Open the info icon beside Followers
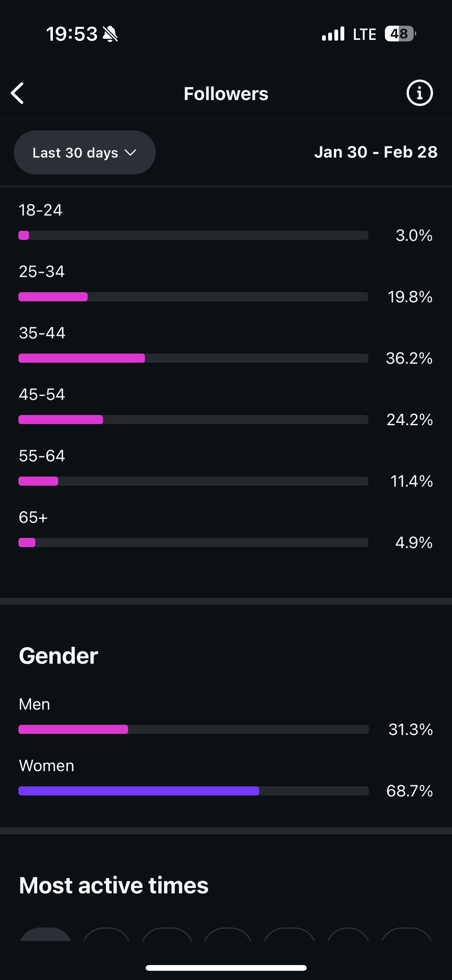 tap(419, 93)
